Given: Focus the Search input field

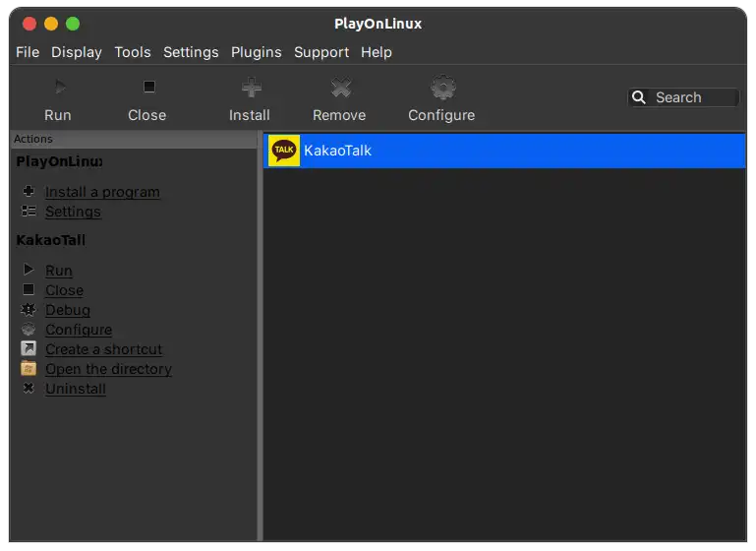Looking at the screenshot, I should [683, 97].
